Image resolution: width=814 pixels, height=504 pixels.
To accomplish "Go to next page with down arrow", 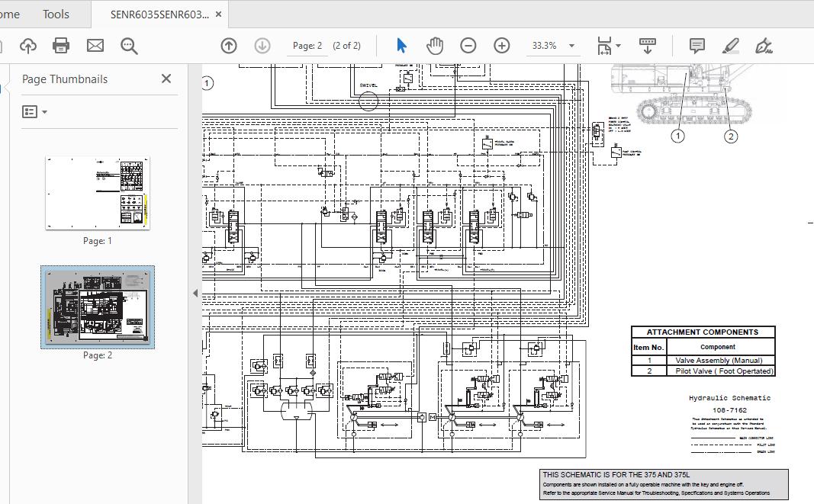I will [x=262, y=46].
